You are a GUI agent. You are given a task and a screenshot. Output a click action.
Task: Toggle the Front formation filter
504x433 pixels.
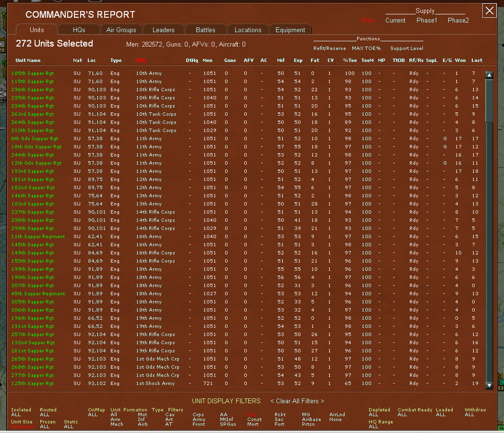point(199,424)
